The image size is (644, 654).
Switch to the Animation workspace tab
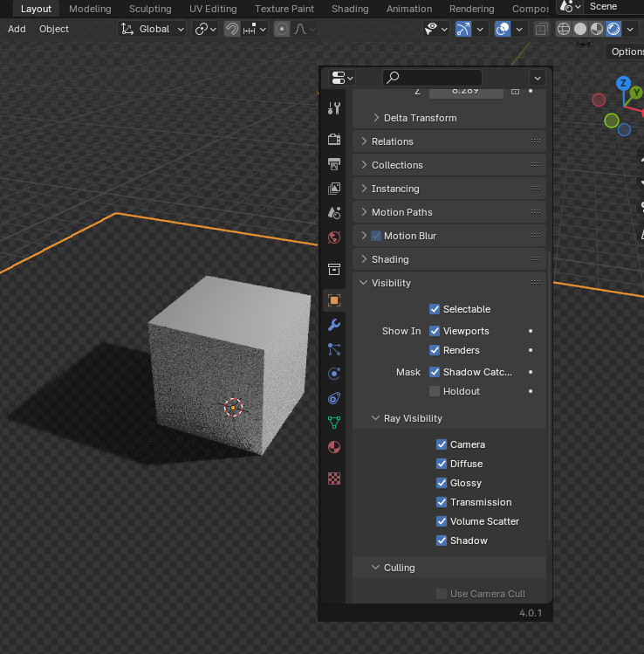click(x=409, y=9)
